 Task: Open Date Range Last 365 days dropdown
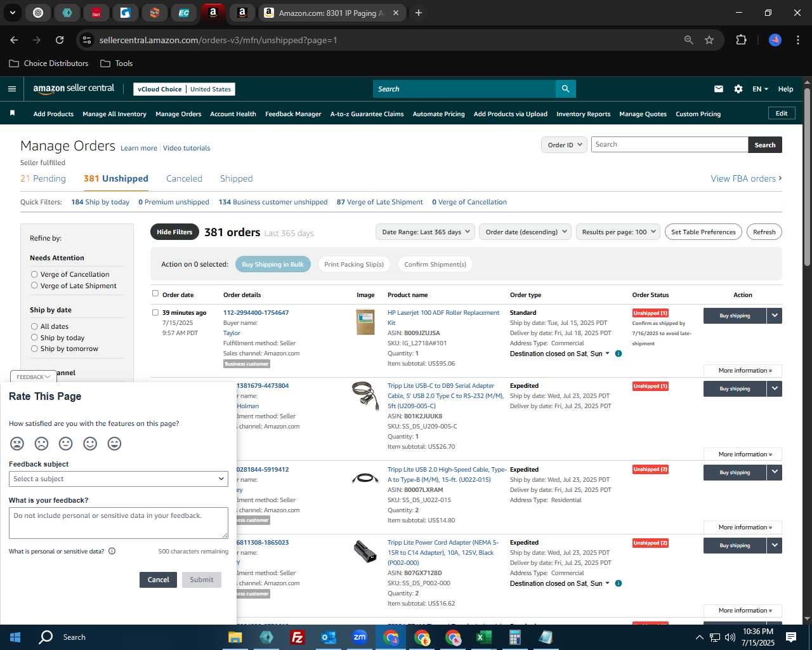pos(425,232)
